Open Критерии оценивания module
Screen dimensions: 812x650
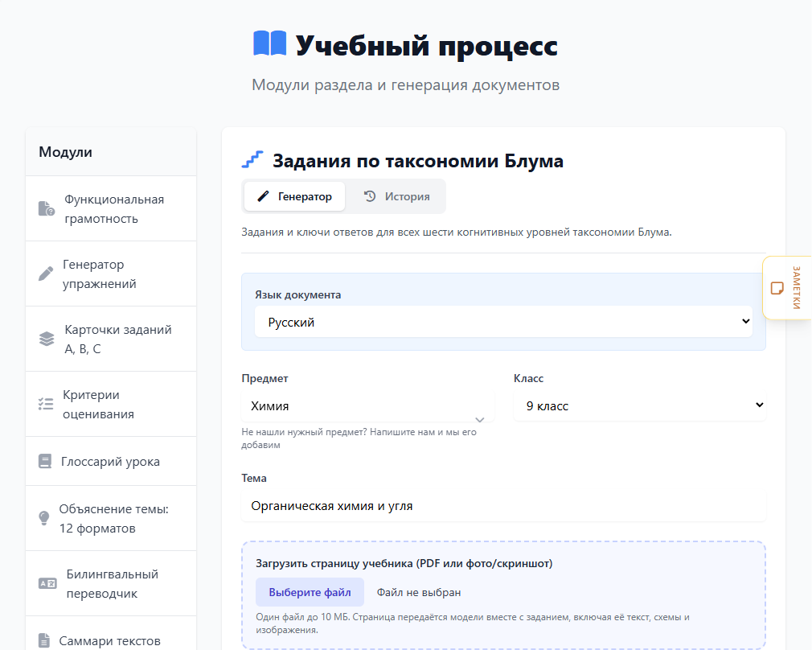click(111, 404)
